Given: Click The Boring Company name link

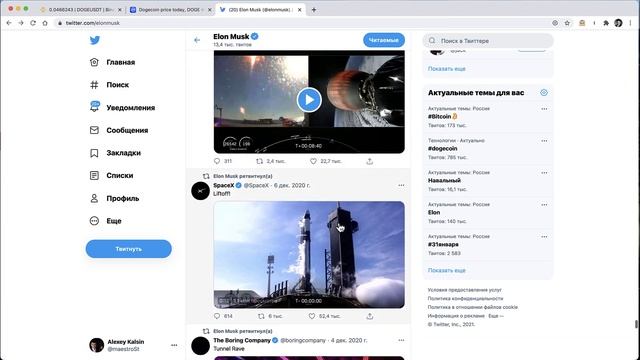Looking at the screenshot, I should (x=242, y=340).
